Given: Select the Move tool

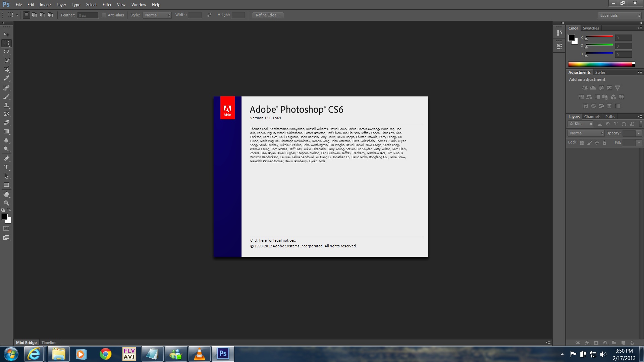Looking at the screenshot, I should click(x=7, y=34).
